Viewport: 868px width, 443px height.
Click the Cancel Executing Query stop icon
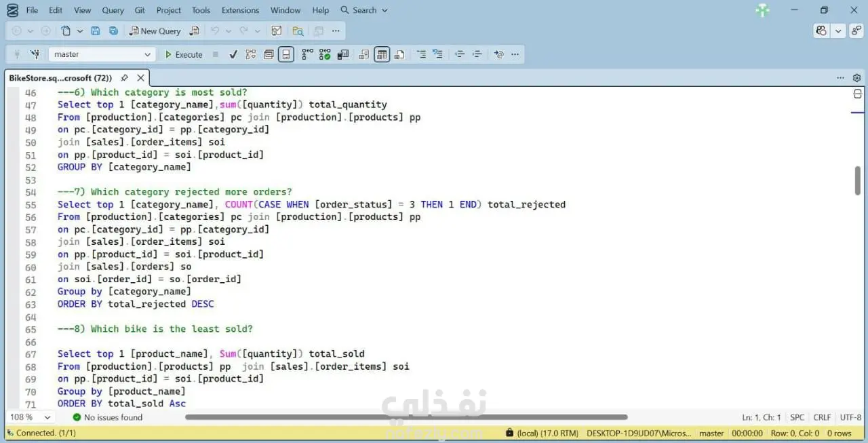[216, 54]
